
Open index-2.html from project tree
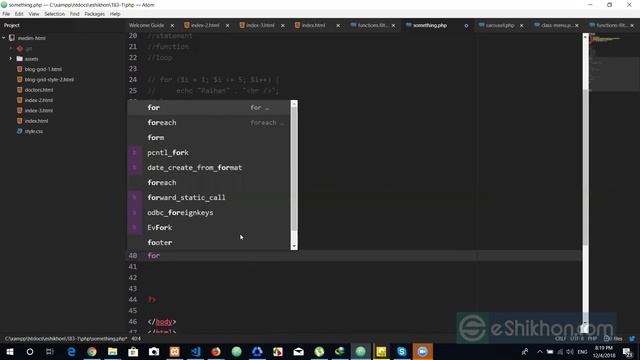click(x=39, y=100)
